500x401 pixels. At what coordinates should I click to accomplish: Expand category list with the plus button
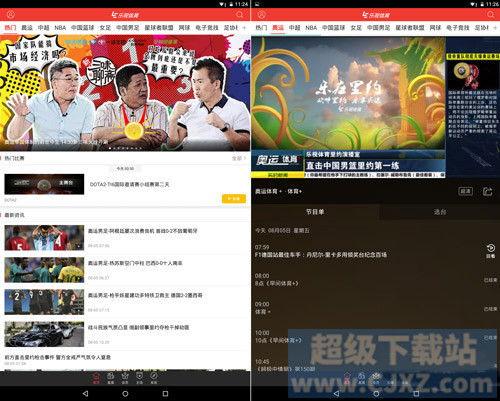[244, 28]
